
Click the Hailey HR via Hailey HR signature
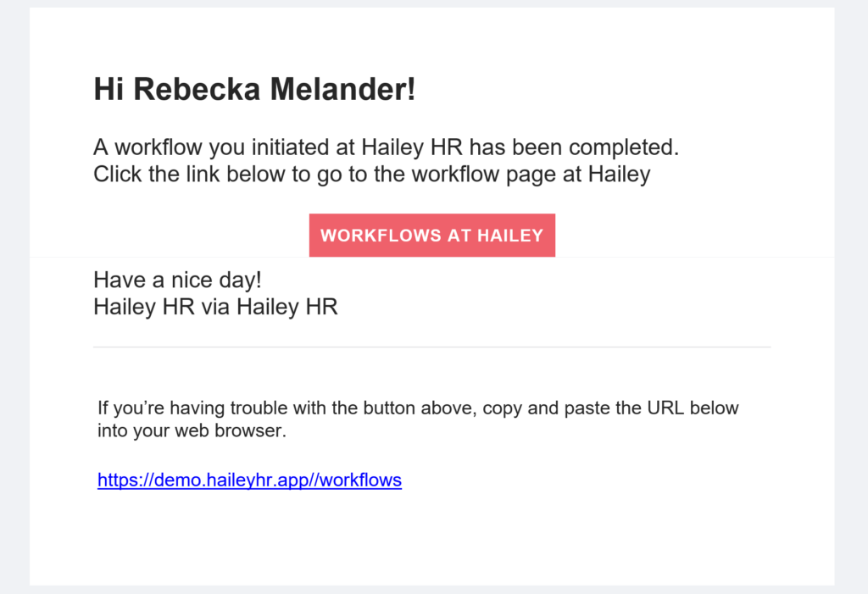point(215,307)
